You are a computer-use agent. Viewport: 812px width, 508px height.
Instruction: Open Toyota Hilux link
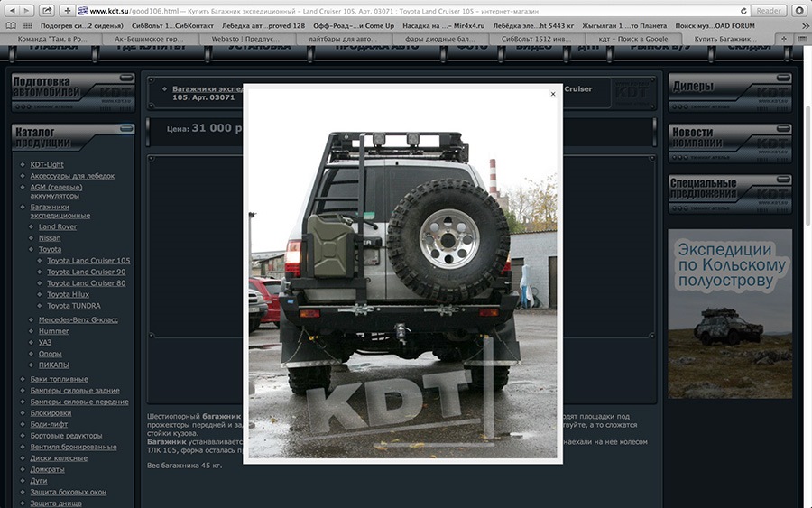coord(68,295)
